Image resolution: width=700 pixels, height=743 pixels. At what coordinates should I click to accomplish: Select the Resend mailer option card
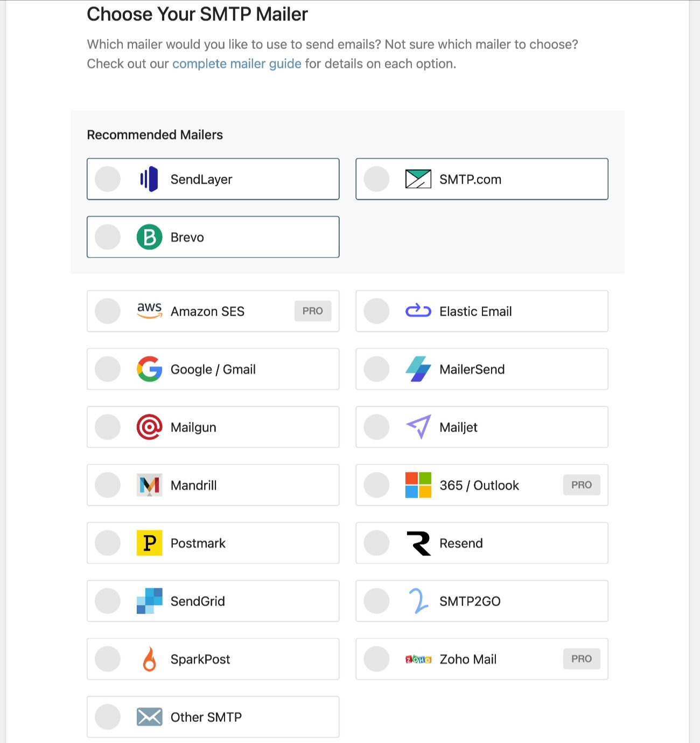(481, 543)
